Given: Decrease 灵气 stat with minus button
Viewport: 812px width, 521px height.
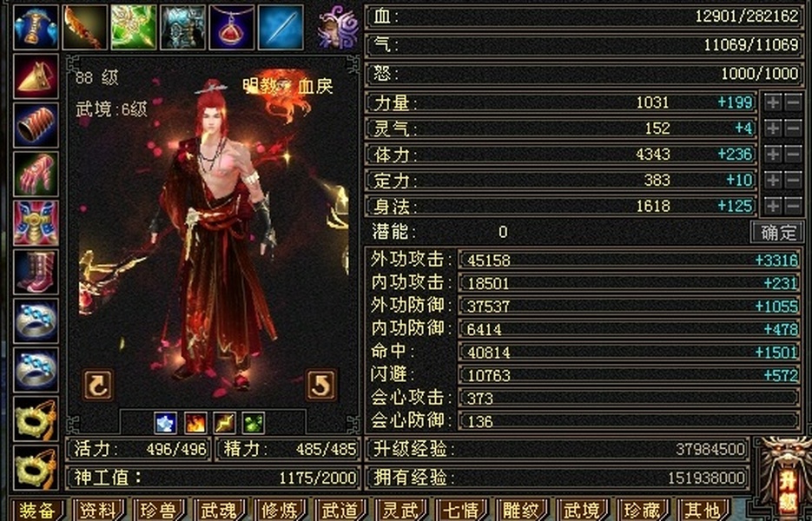Looking at the screenshot, I should (x=794, y=128).
